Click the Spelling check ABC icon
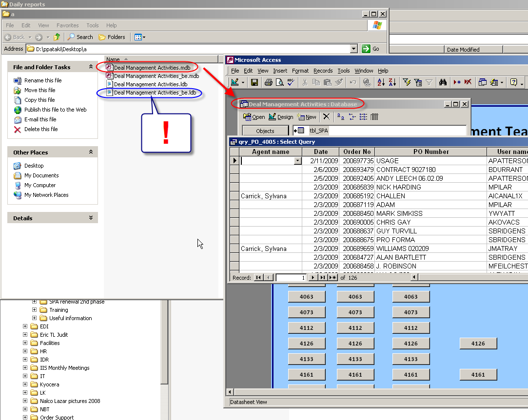 tap(291, 82)
